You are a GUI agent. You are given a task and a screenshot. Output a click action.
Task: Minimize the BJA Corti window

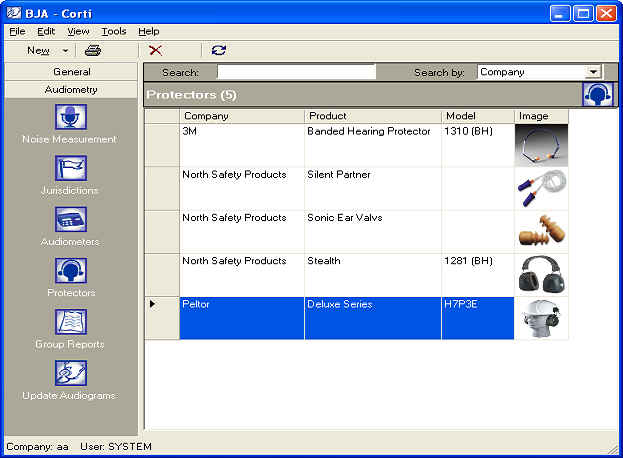[x=560, y=14]
